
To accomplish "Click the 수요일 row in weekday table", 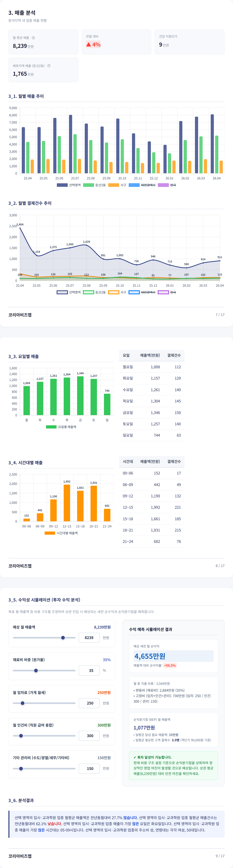I will [x=152, y=390].
